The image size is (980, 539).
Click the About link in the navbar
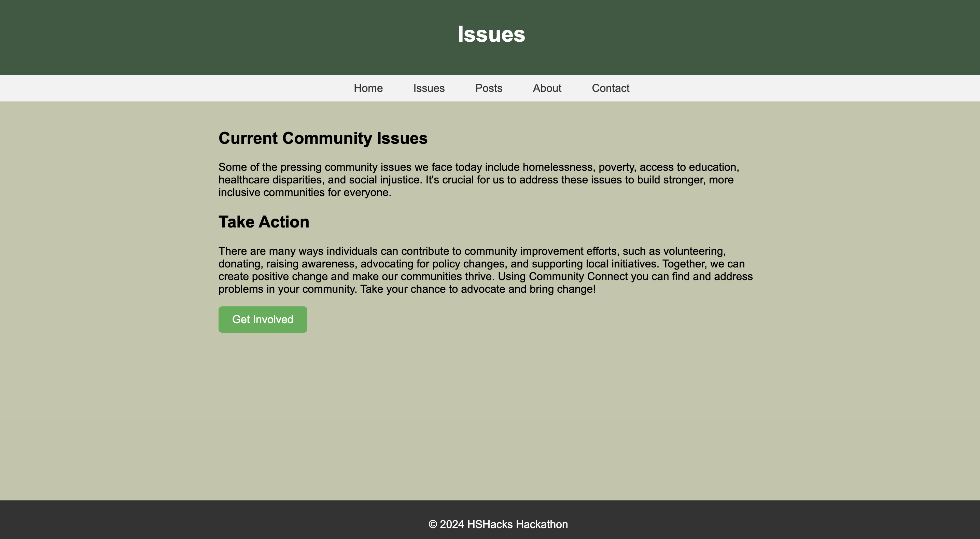tap(547, 88)
